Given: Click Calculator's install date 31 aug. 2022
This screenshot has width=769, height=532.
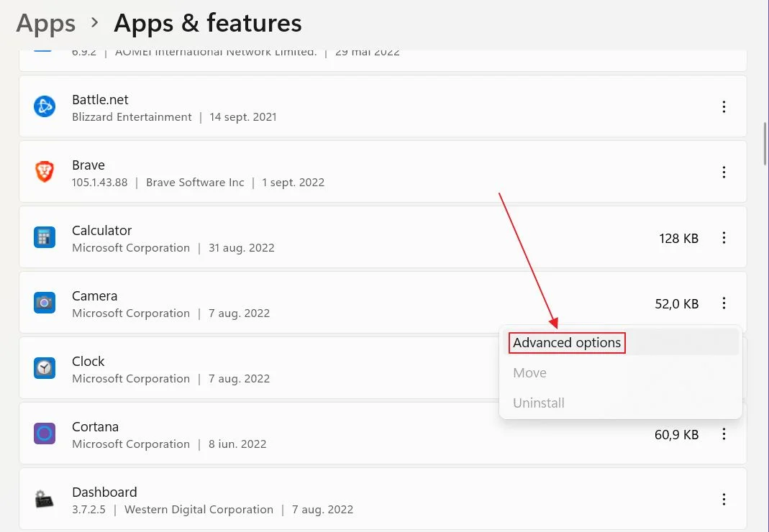Looking at the screenshot, I should pos(241,248).
